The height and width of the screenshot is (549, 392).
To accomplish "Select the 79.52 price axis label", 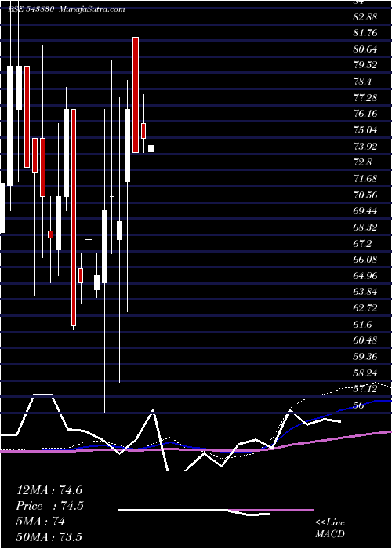I will [x=365, y=65].
